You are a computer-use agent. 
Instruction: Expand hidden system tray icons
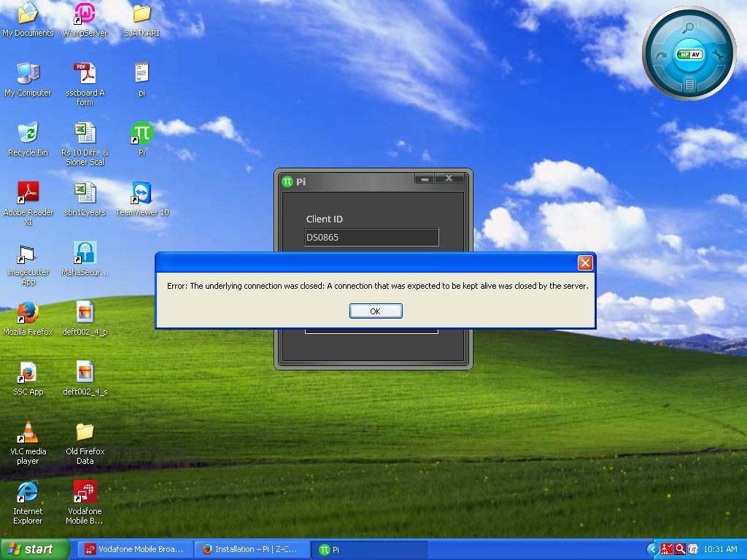pos(652,549)
